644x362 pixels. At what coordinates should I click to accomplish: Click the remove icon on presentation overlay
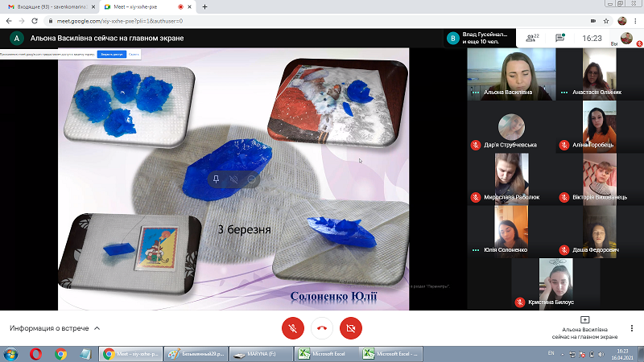pyautogui.click(x=251, y=179)
